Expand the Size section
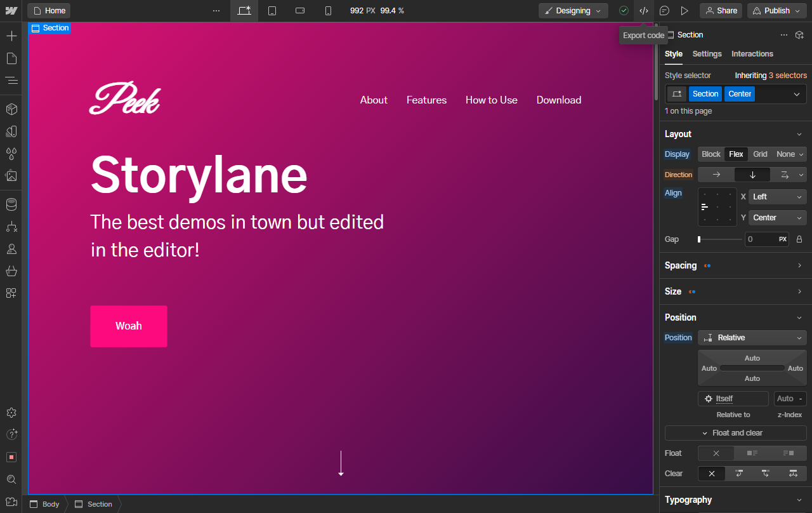Viewport: 812px width, 513px height. (736, 291)
